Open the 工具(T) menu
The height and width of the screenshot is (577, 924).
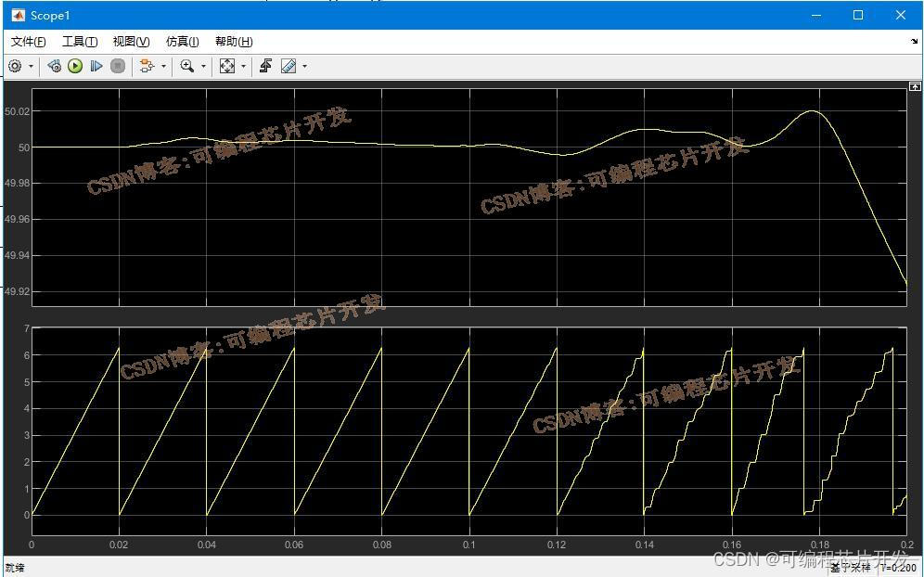pos(80,42)
